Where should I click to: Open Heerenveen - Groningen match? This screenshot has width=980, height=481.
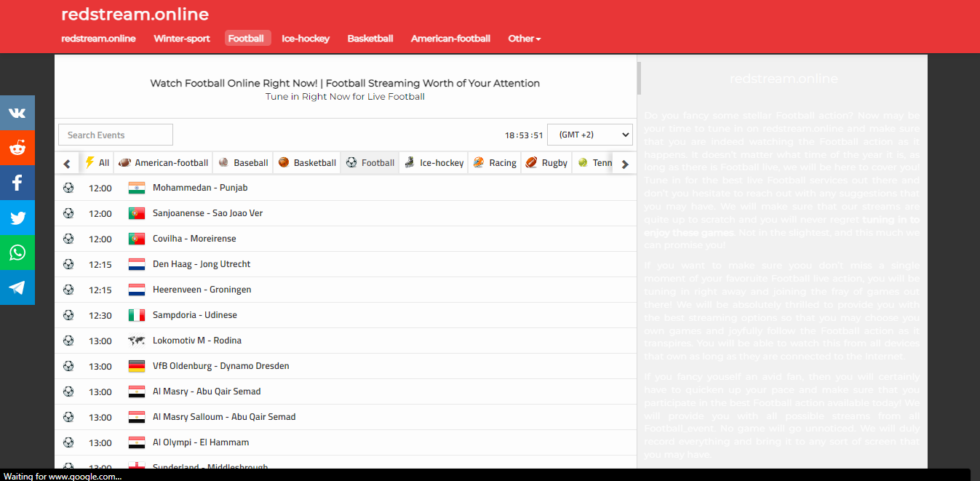pyautogui.click(x=202, y=290)
